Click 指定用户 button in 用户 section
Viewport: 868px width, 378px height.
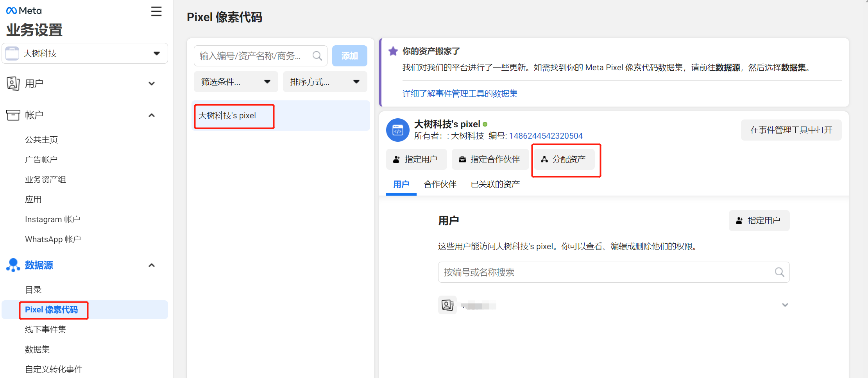pos(759,221)
